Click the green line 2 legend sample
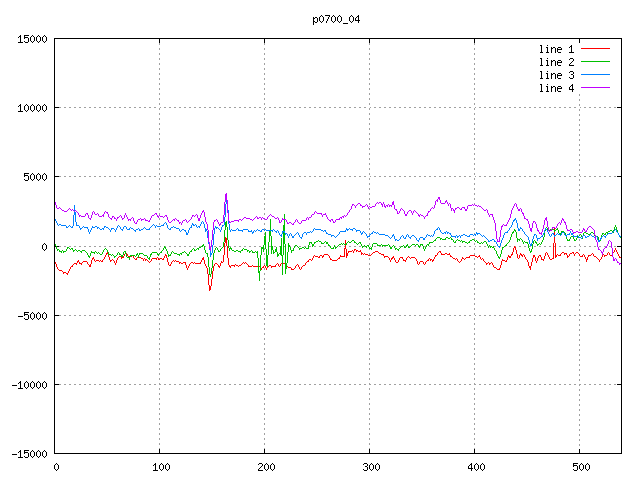 click(595, 62)
